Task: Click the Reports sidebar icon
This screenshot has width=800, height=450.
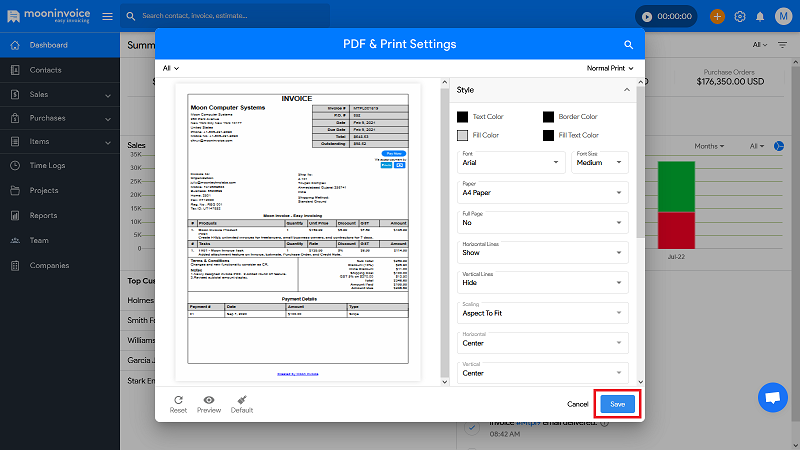Action: 15,215
